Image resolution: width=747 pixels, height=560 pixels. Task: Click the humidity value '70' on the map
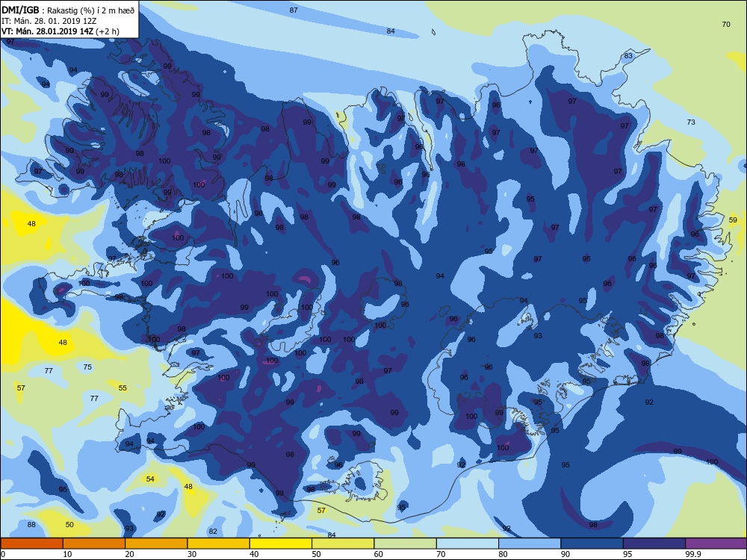(x=726, y=25)
